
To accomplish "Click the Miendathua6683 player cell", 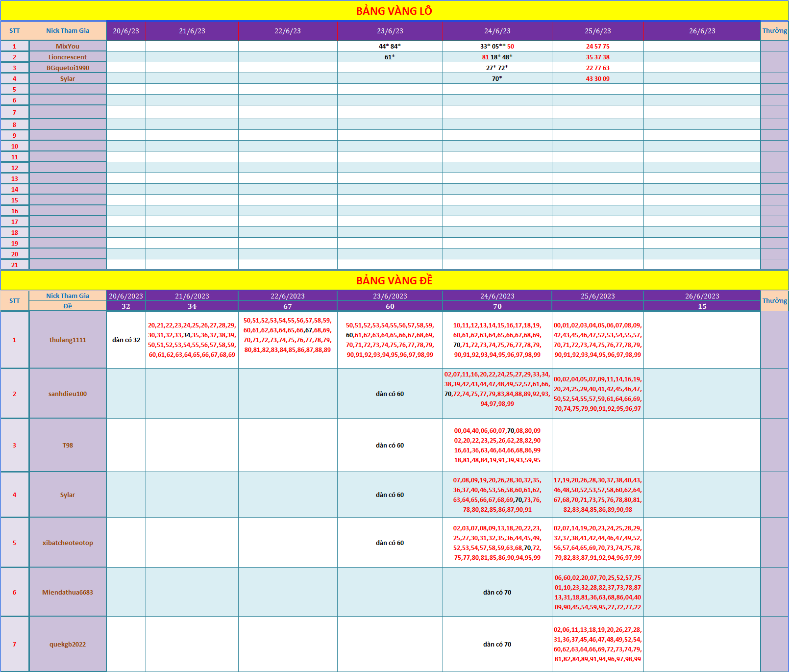I will pyautogui.click(x=68, y=592).
